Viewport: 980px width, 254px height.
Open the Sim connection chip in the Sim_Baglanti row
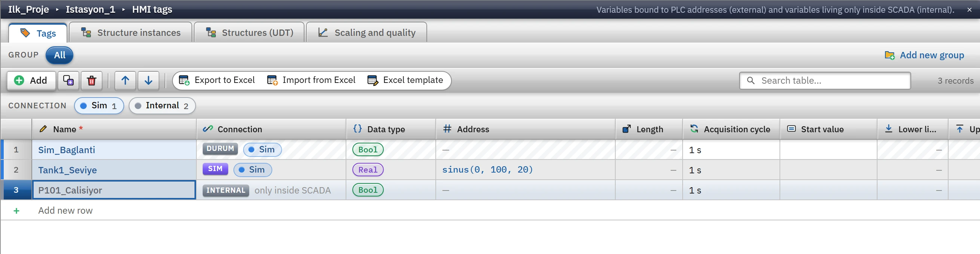coord(262,149)
